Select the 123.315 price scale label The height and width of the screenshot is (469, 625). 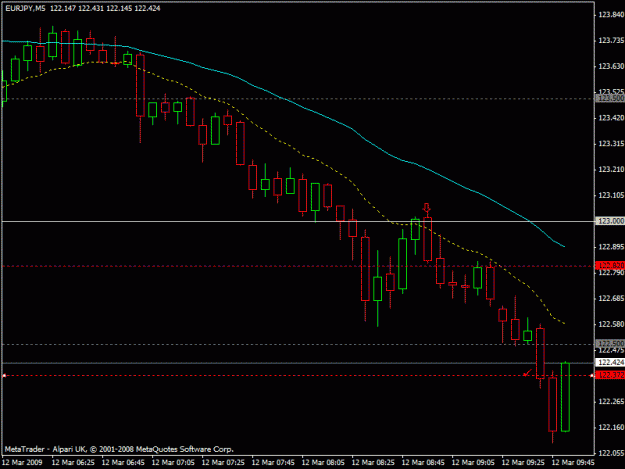[x=611, y=143]
